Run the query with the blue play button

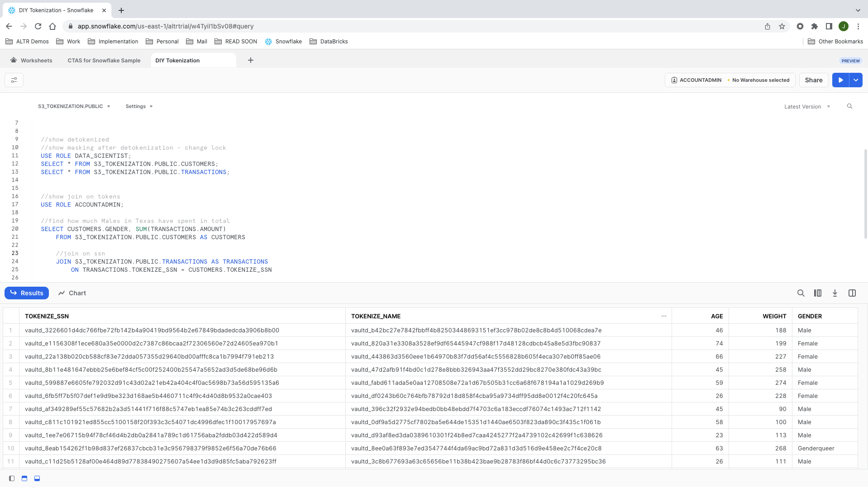(840, 80)
